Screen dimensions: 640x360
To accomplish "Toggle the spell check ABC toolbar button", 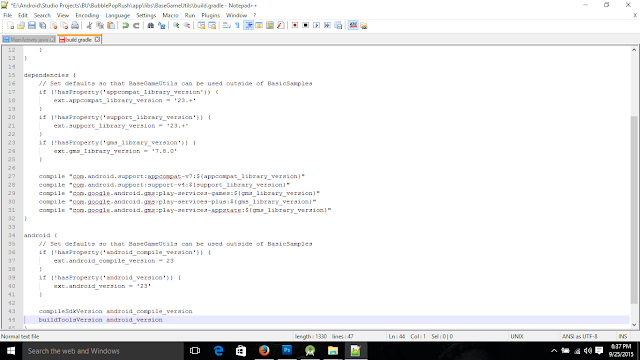I will pos(353,26).
